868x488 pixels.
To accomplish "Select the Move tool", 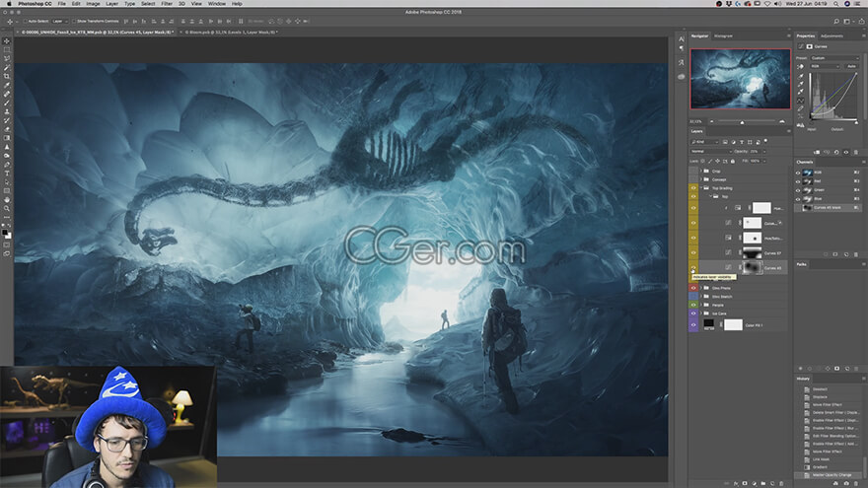I will click(x=7, y=41).
